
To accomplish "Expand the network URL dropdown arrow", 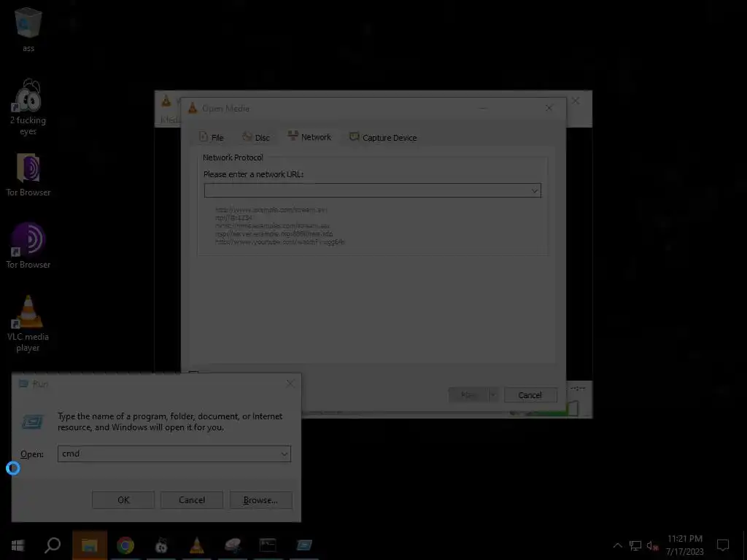I will click(x=535, y=190).
